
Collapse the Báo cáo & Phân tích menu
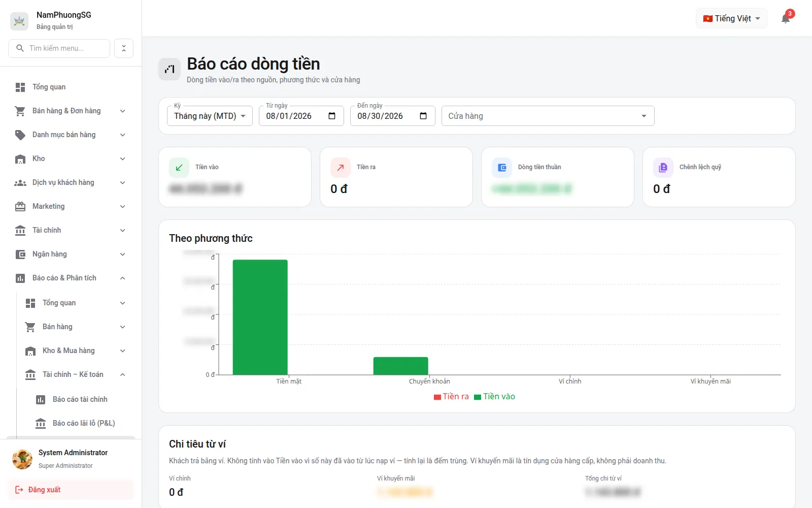[x=71, y=278]
